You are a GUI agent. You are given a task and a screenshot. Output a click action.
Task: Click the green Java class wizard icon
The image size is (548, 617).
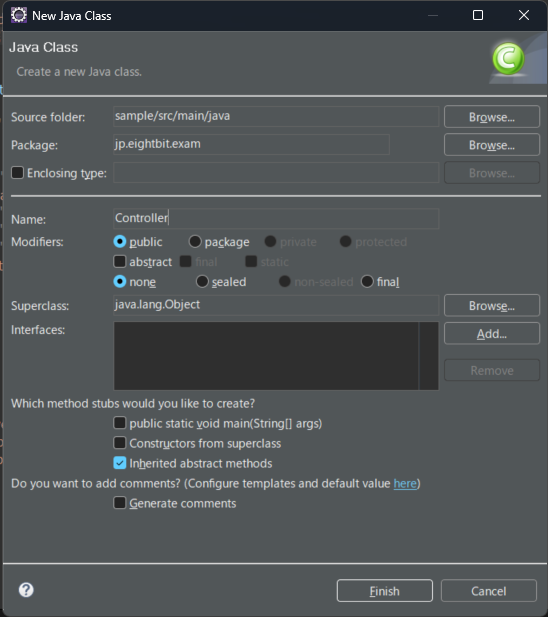pyautogui.click(x=508, y=59)
